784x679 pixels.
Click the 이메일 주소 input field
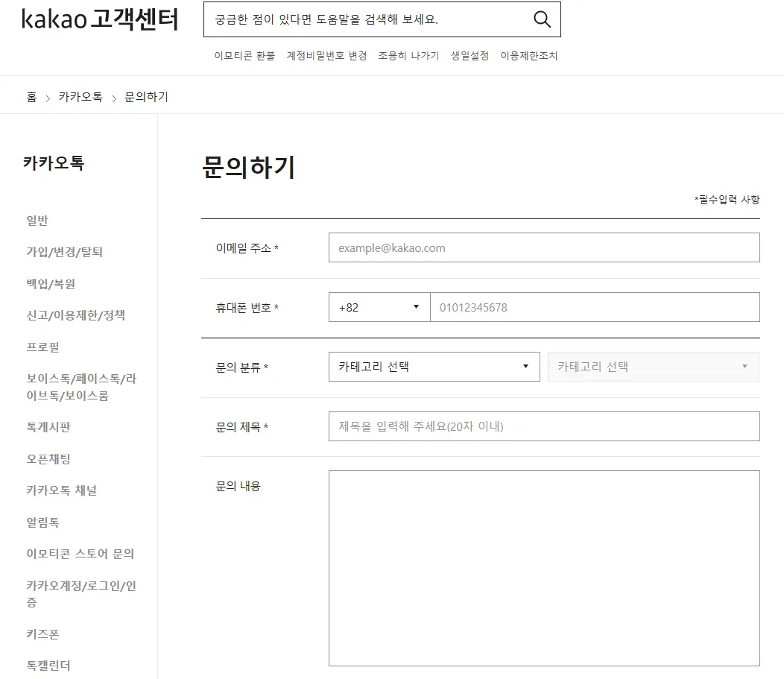click(x=544, y=247)
